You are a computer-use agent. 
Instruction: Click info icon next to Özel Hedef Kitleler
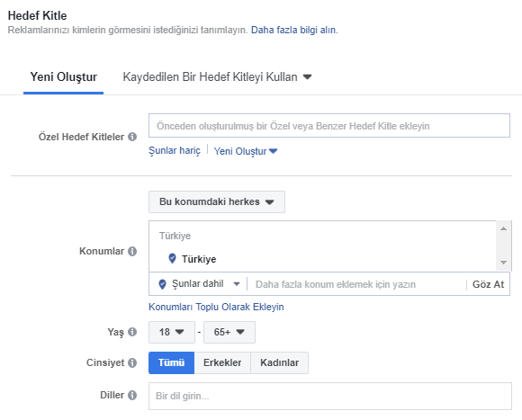coord(132,137)
